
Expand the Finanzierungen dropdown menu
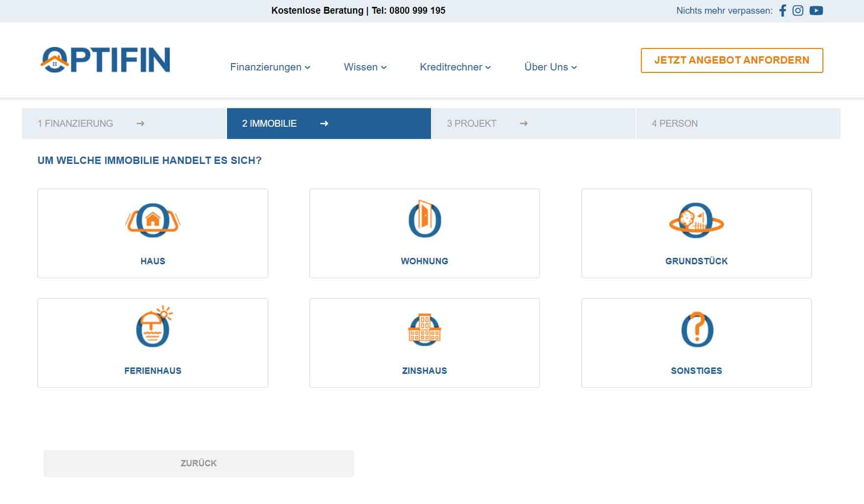pyautogui.click(x=270, y=67)
